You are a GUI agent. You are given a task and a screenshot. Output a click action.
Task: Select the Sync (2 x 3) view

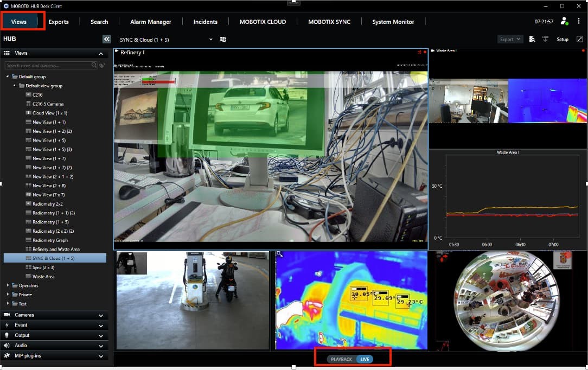pos(43,267)
